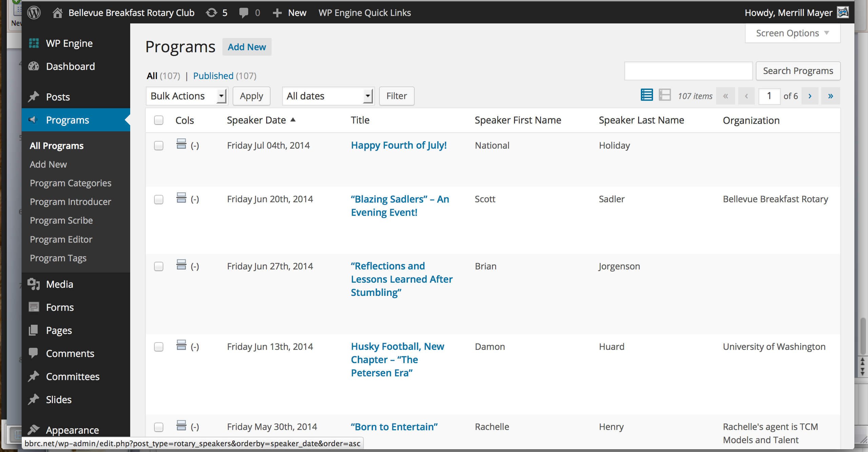Image resolution: width=868 pixels, height=452 pixels.
Task: Open Program Tags submenu item
Action: (x=58, y=258)
